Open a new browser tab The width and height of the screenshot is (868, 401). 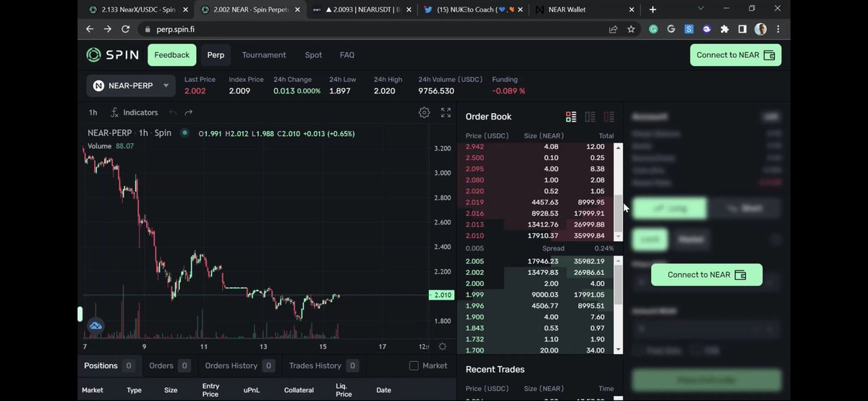coord(652,9)
